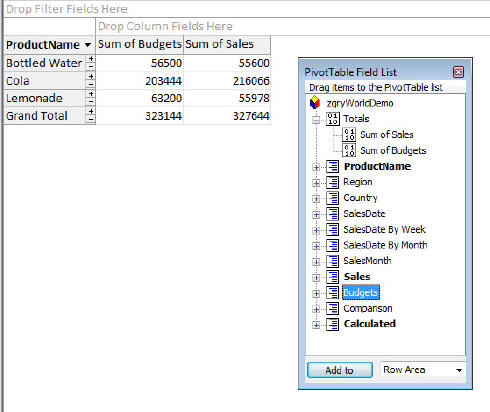Select the Totals group icon
Viewport: 490px width, 412px height.
(x=332, y=119)
